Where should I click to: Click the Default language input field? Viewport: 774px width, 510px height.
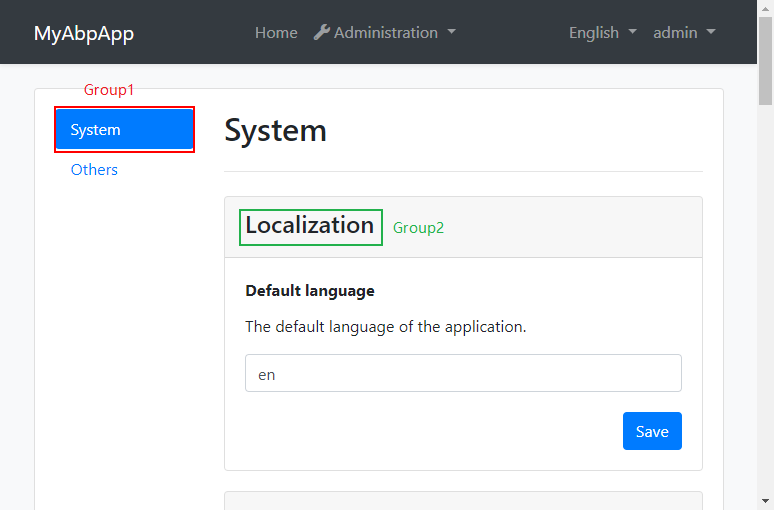click(x=463, y=373)
